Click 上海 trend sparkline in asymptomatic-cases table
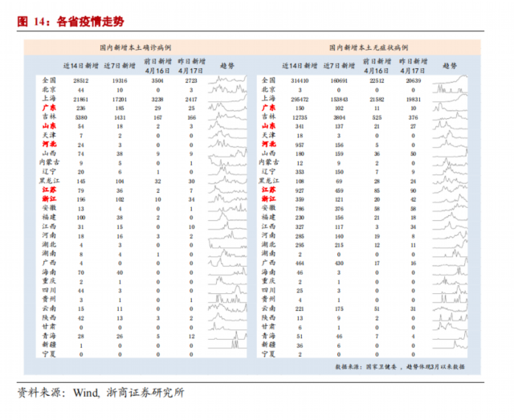The image size is (514, 420). [x=454, y=99]
